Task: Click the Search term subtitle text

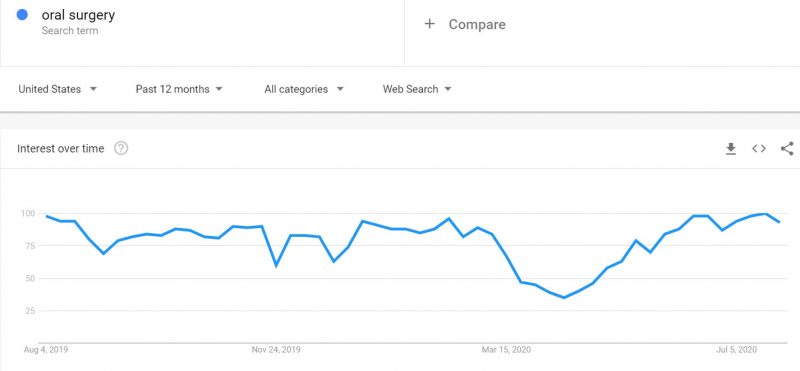Action: [70, 31]
